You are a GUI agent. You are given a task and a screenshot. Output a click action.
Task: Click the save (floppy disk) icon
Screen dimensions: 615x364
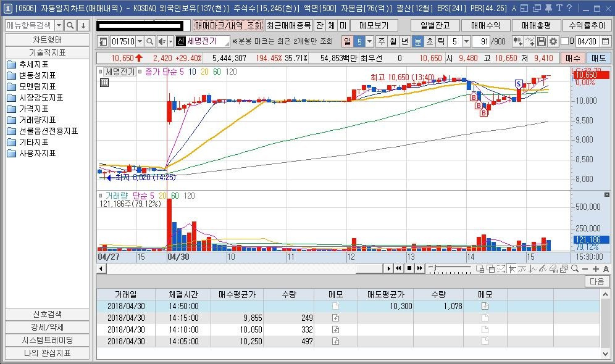[542, 41]
